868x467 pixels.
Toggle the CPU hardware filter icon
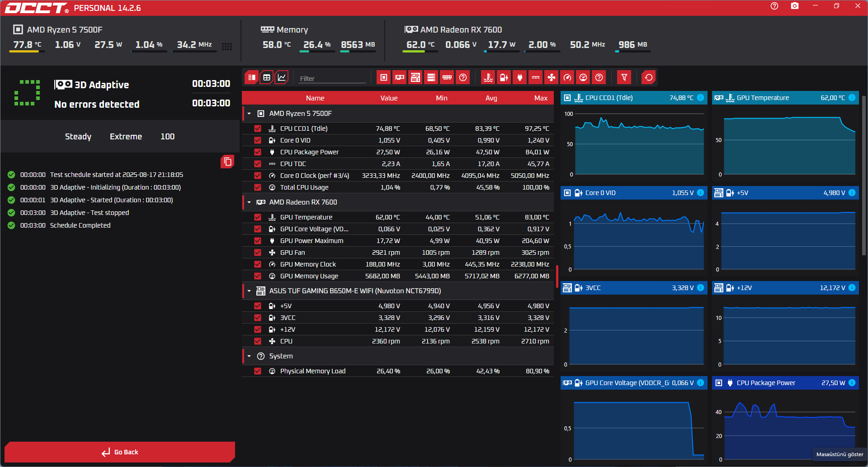[384, 77]
